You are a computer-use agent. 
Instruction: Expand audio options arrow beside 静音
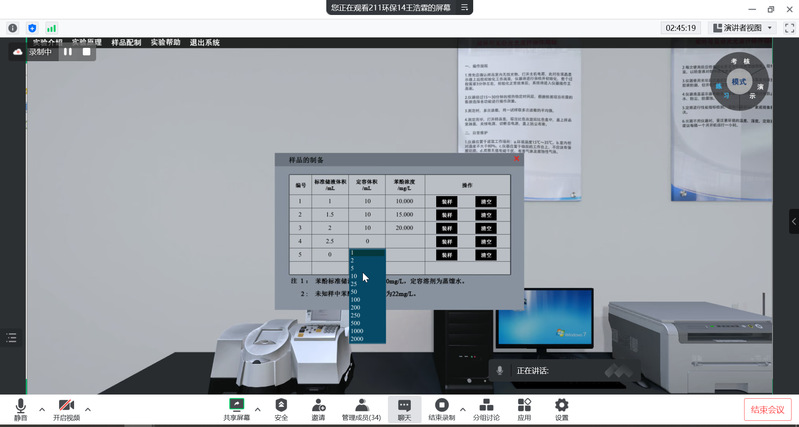[41, 409]
